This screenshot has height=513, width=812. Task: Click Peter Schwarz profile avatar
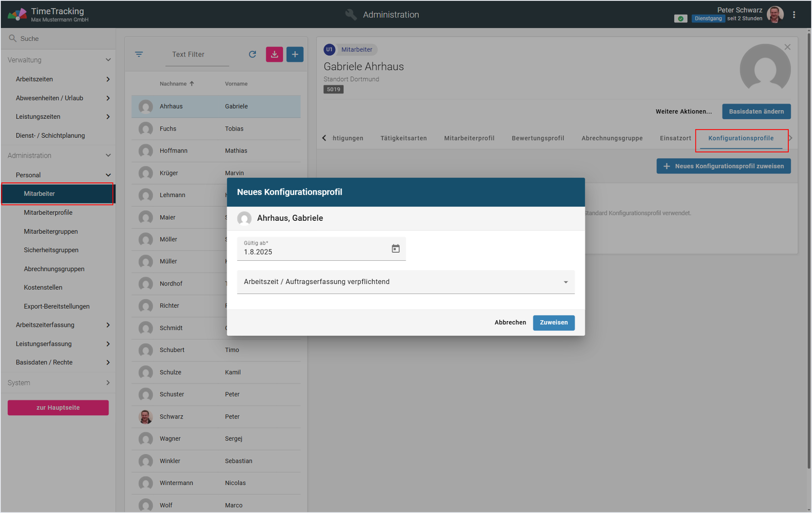tap(775, 15)
